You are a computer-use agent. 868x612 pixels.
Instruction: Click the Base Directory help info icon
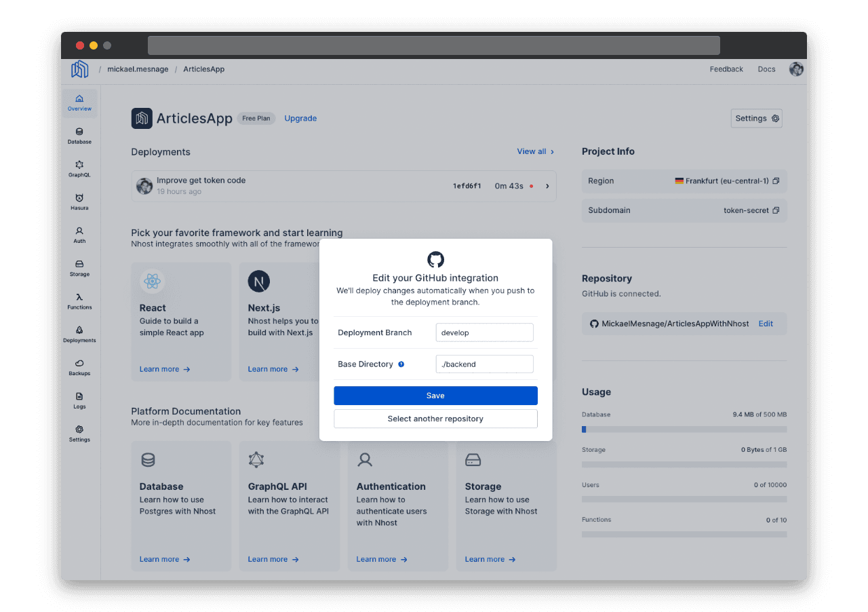click(x=401, y=364)
